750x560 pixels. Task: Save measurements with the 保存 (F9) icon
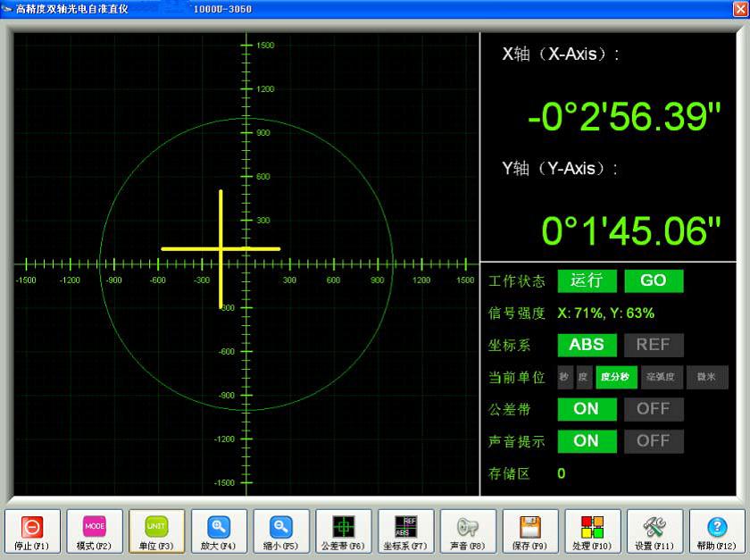pos(530,531)
